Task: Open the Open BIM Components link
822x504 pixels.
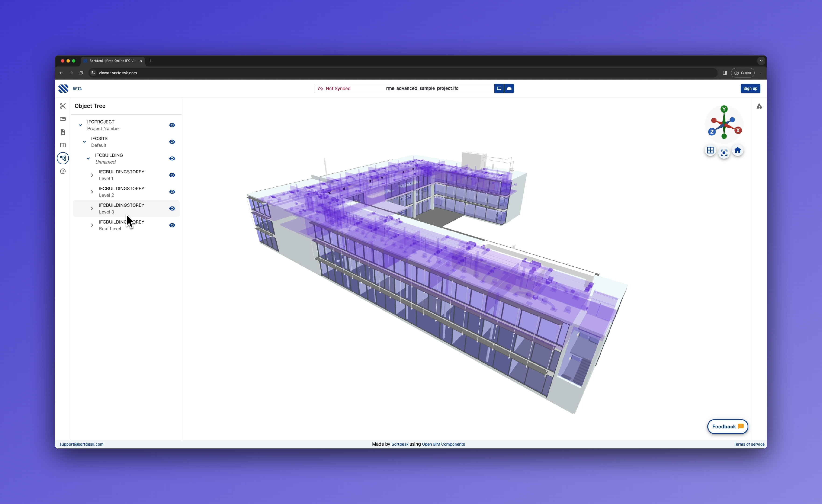Action: pos(443,444)
